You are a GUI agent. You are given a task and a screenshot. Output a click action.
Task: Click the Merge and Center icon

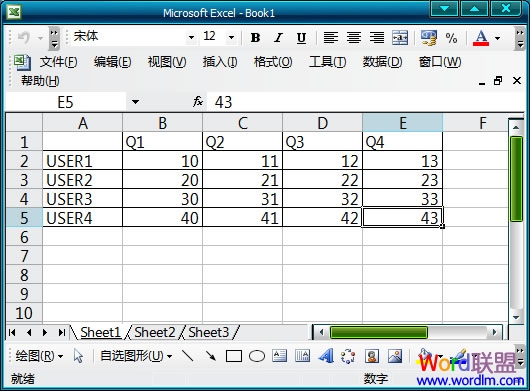pyautogui.click(x=400, y=38)
